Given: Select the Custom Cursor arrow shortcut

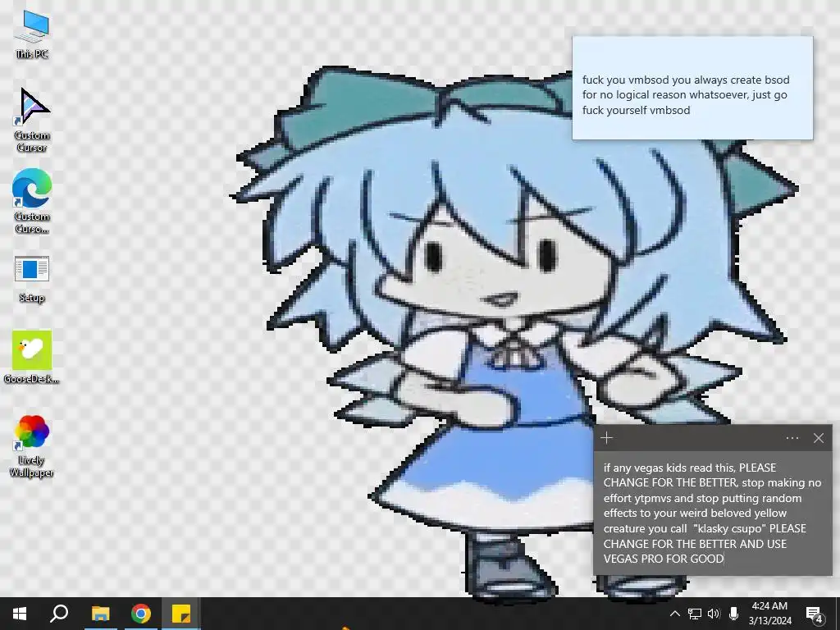Looking at the screenshot, I should click(x=32, y=120).
